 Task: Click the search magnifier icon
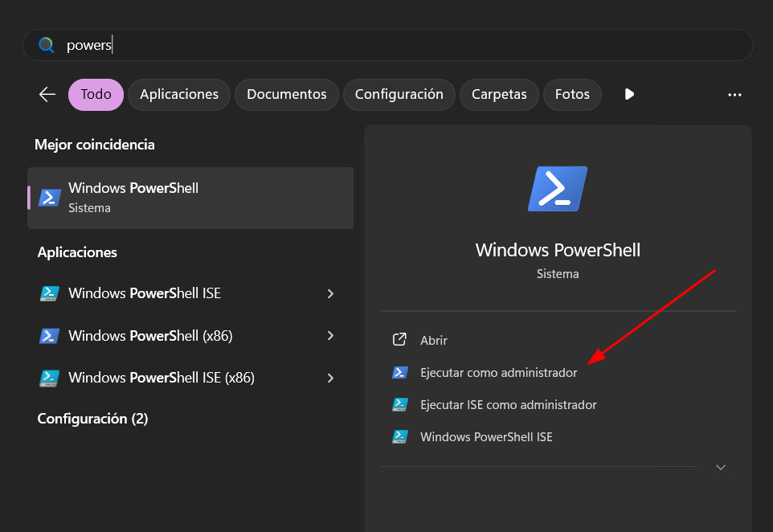point(47,45)
